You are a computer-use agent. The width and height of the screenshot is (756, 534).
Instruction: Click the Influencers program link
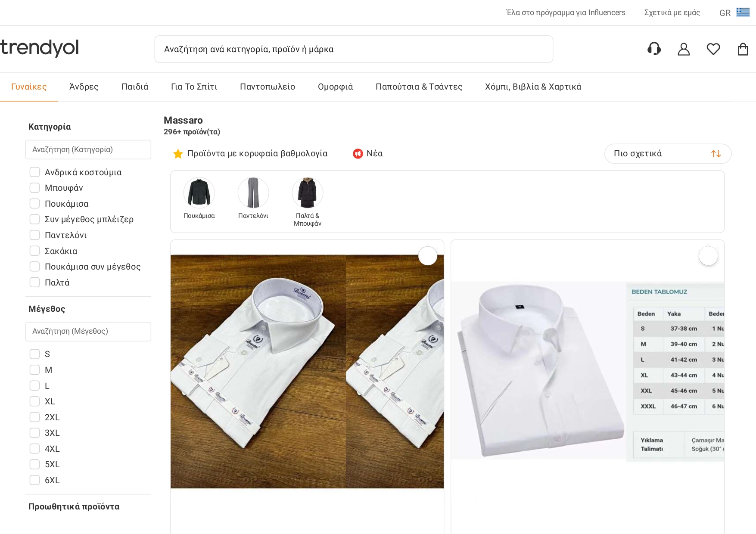pyautogui.click(x=566, y=12)
